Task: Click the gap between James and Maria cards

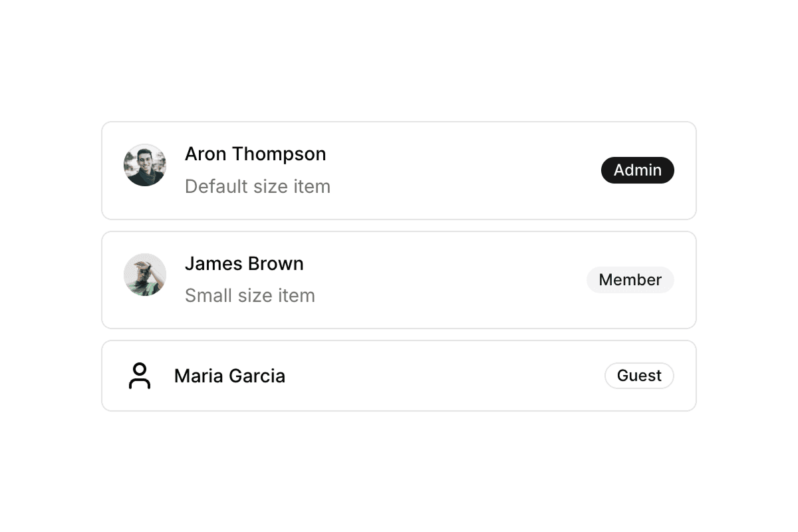Action: click(399, 334)
